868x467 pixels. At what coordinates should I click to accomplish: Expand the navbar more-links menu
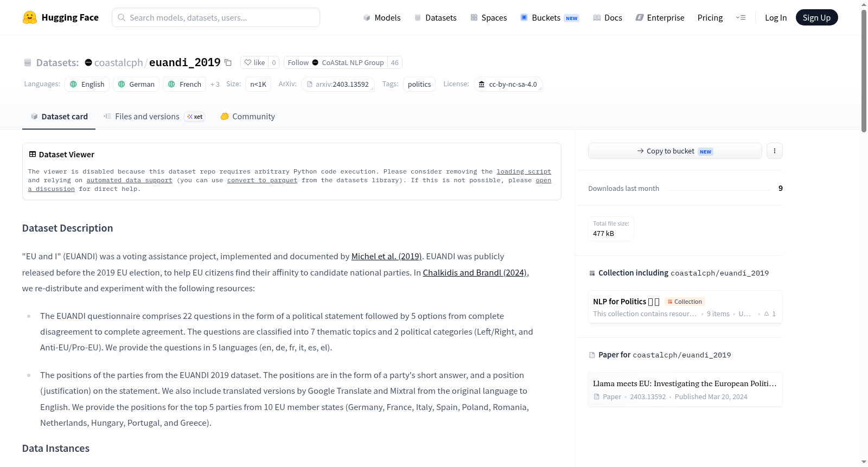pyautogui.click(x=741, y=17)
